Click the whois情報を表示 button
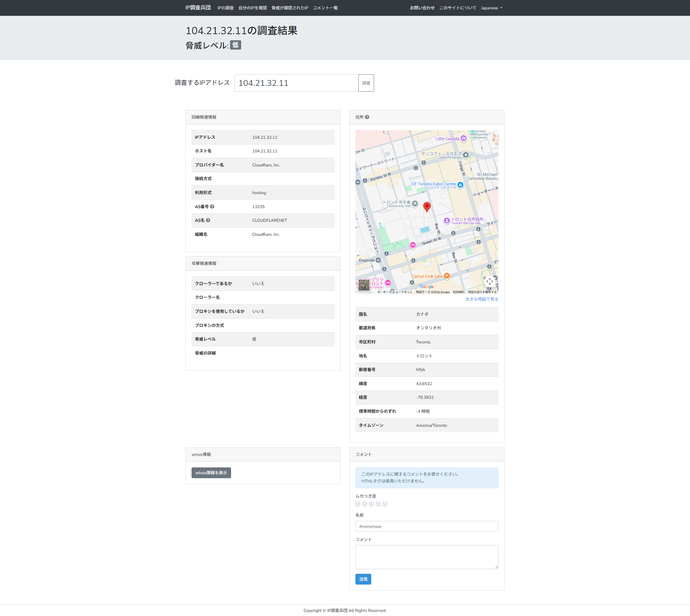 [211, 473]
